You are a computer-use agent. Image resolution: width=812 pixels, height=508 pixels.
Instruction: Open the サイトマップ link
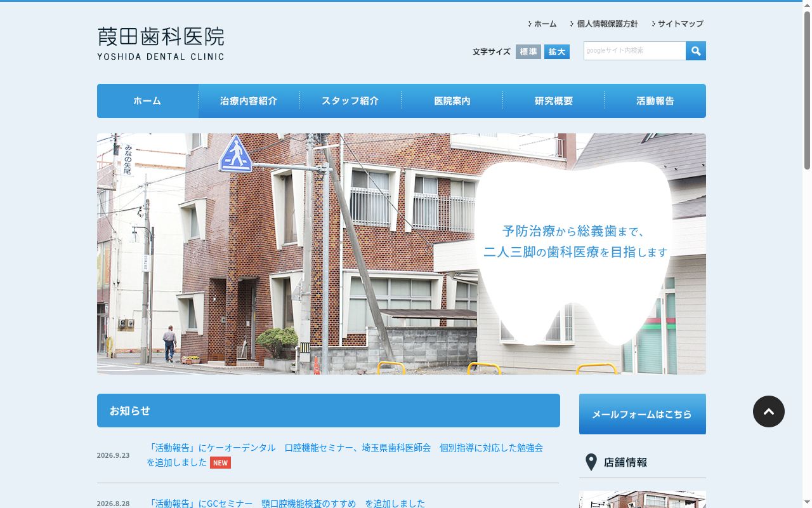(x=677, y=23)
